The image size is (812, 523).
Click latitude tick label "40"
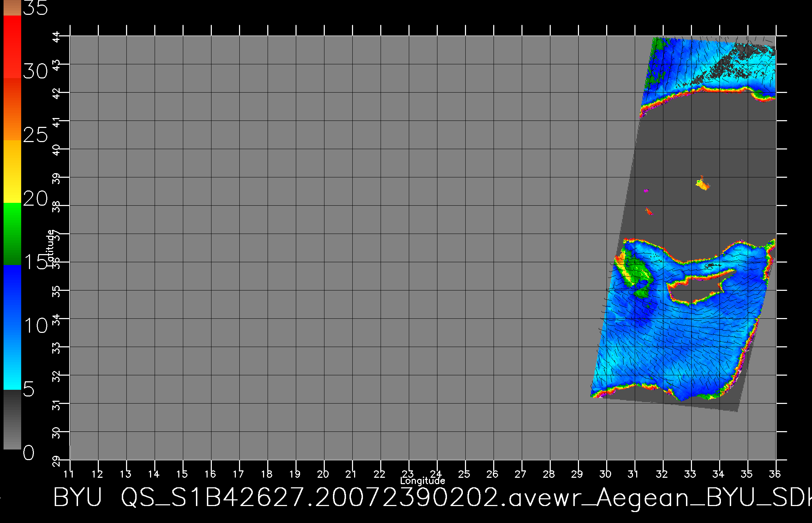pyautogui.click(x=56, y=150)
